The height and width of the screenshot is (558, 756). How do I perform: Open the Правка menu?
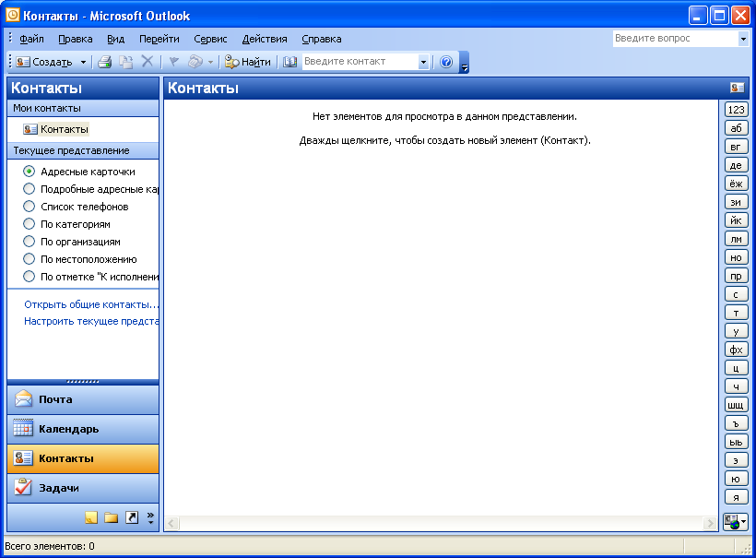tap(76, 39)
